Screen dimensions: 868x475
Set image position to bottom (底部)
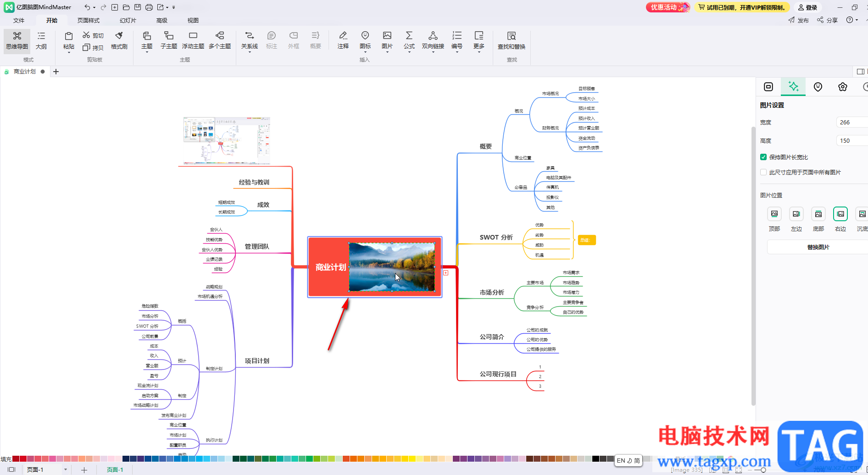pos(818,214)
